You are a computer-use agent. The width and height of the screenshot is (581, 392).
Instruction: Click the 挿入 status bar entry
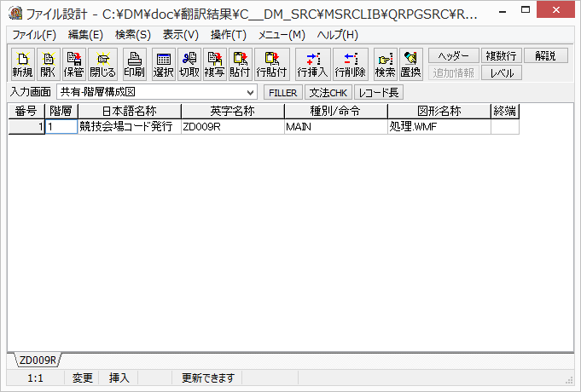(119, 378)
